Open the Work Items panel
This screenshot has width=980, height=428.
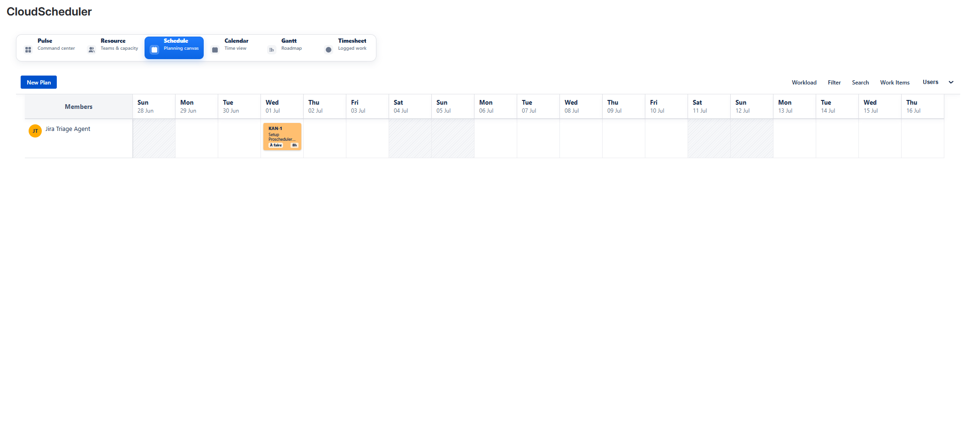pyautogui.click(x=895, y=83)
